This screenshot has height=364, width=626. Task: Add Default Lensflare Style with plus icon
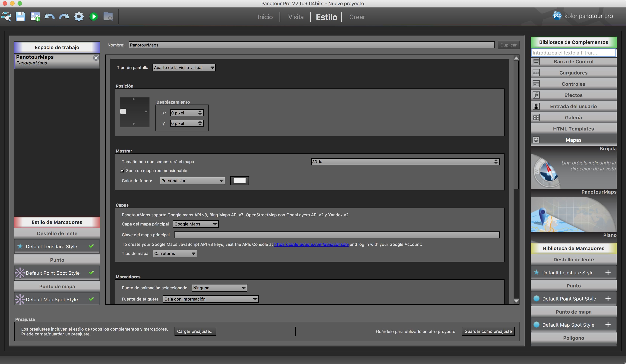(608, 273)
